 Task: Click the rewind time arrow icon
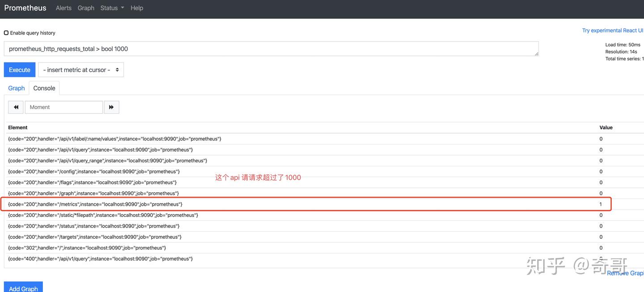pos(16,107)
